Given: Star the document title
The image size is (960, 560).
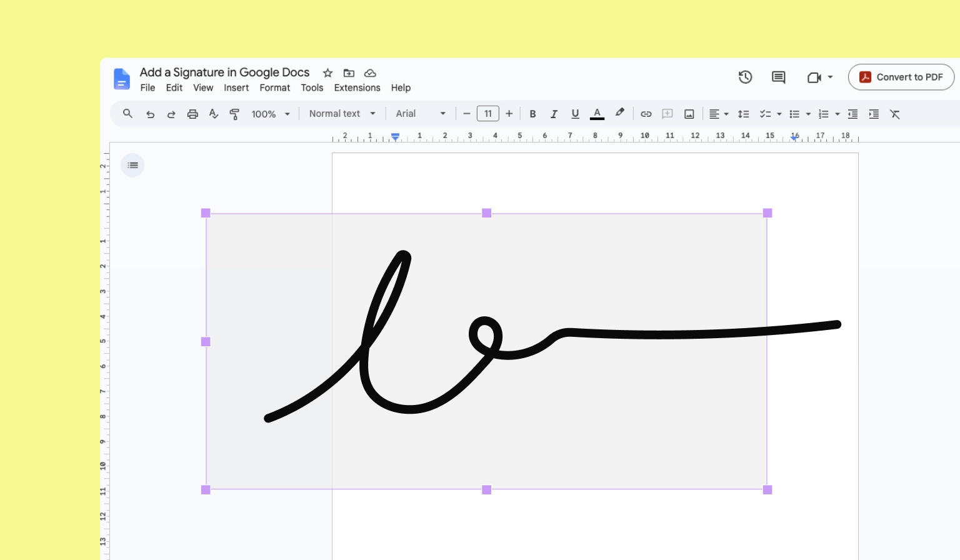Looking at the screenshot, I should point(327,73).
